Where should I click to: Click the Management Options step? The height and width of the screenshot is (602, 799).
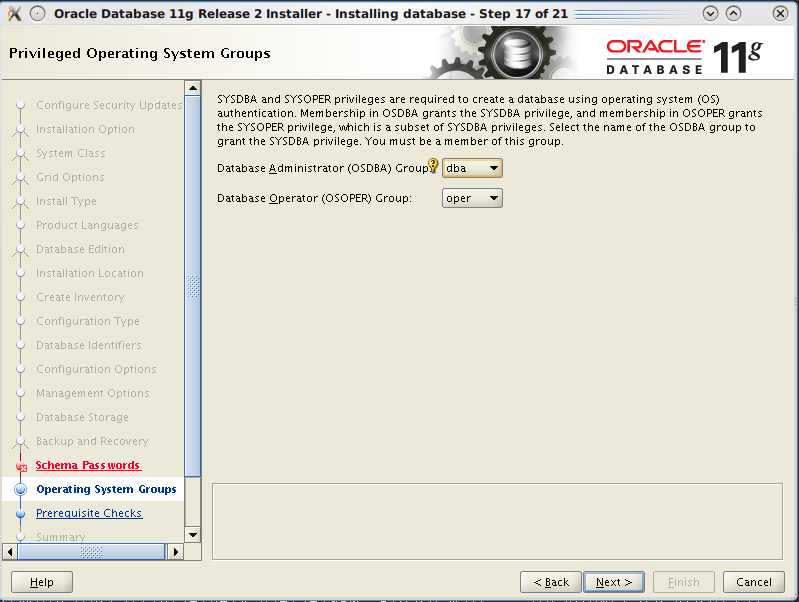[x=93, y=394]
